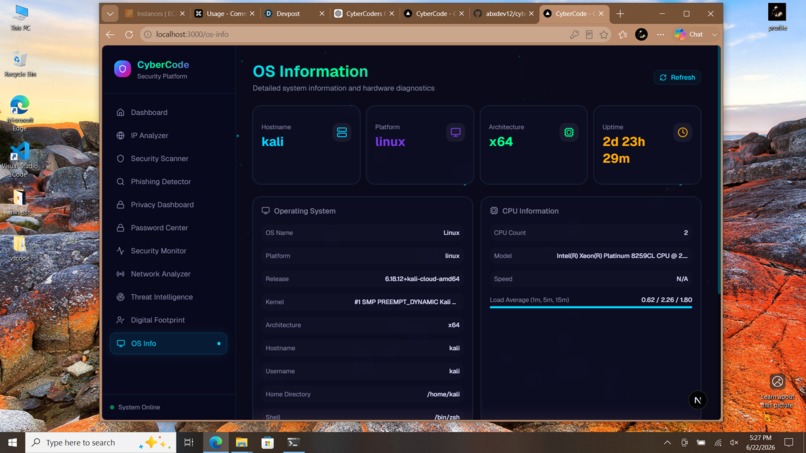The height and width of the screenshot is (453, 806).
Task: Click the Platform monitor icon
Action: pos(455,132)
